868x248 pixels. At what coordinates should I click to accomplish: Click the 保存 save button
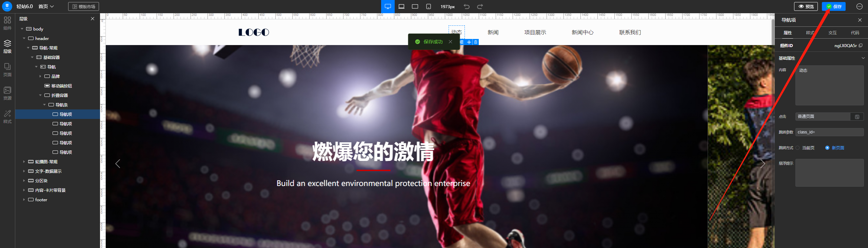[x=834, y=6]
